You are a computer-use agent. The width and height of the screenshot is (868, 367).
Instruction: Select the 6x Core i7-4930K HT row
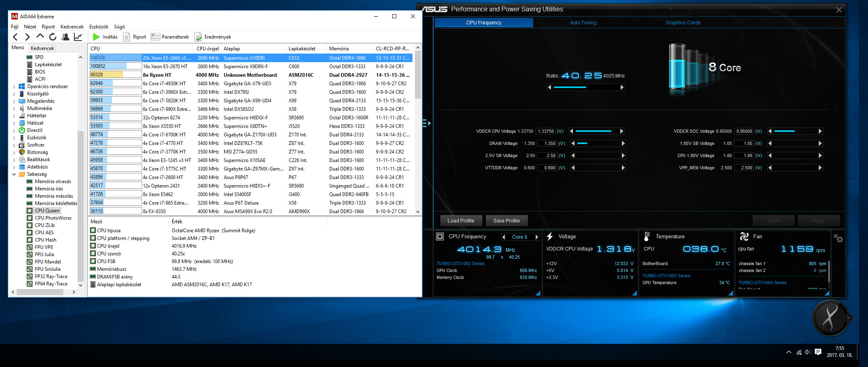[x=250, y=83]
